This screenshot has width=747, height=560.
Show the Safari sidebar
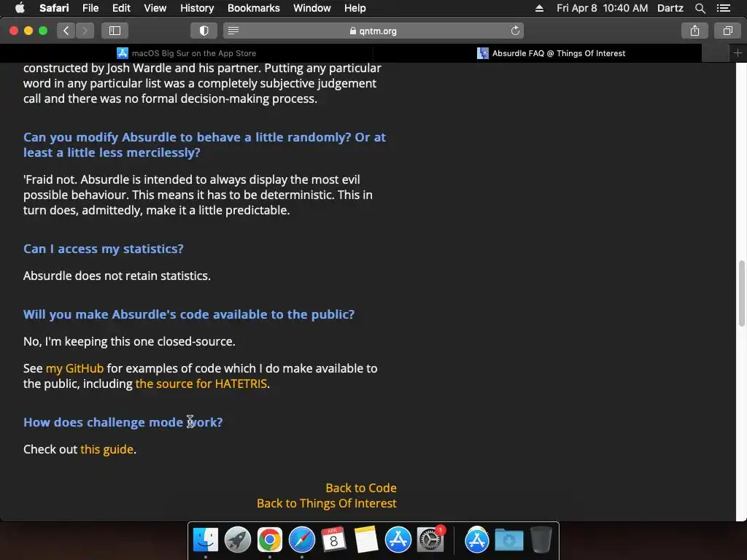point(115,31)
